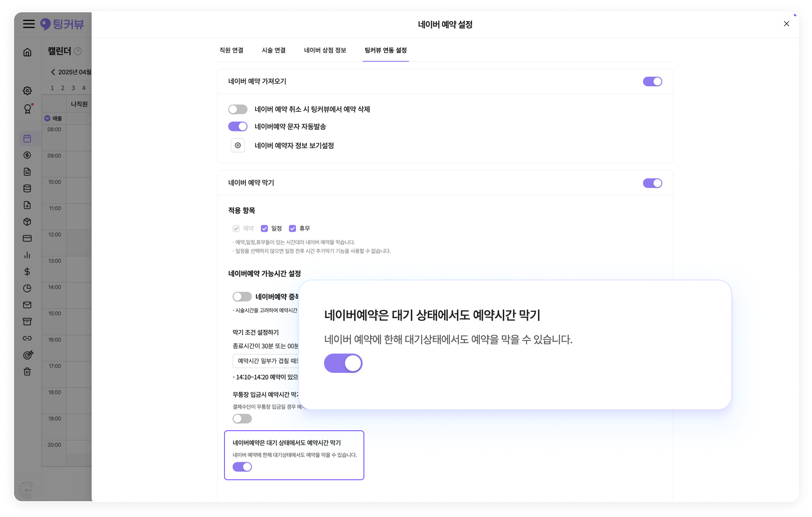Viewport: 812px width, 517px height.
Task: Enable 무통장 입금시 예약시간 막기 toggle
Action: [242, 418]
